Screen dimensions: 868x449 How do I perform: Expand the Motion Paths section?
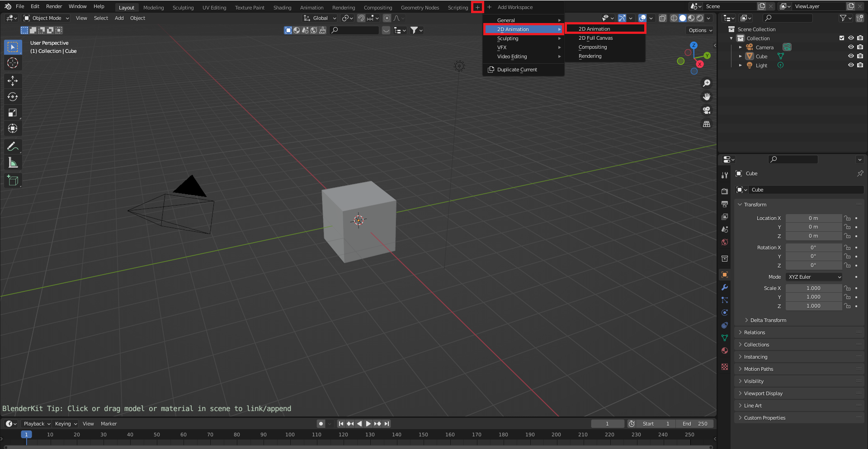(759, 369)
